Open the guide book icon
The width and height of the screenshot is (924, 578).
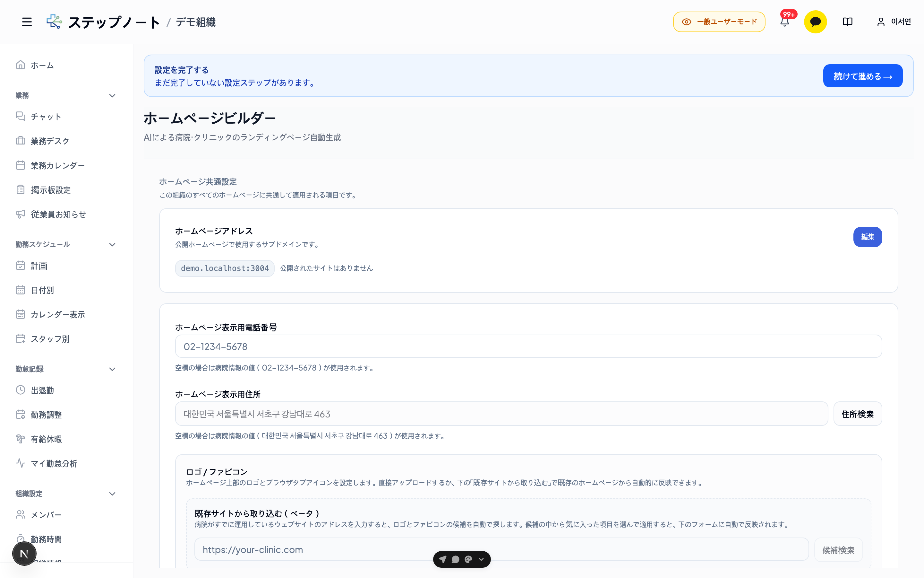pos(847,22)
